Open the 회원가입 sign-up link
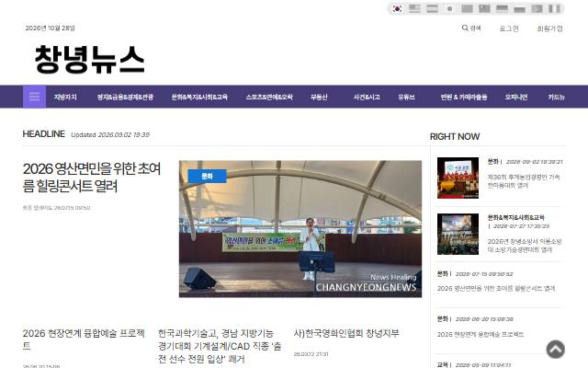The width and height of the screenshot is (588, 368). click(549, 29)
